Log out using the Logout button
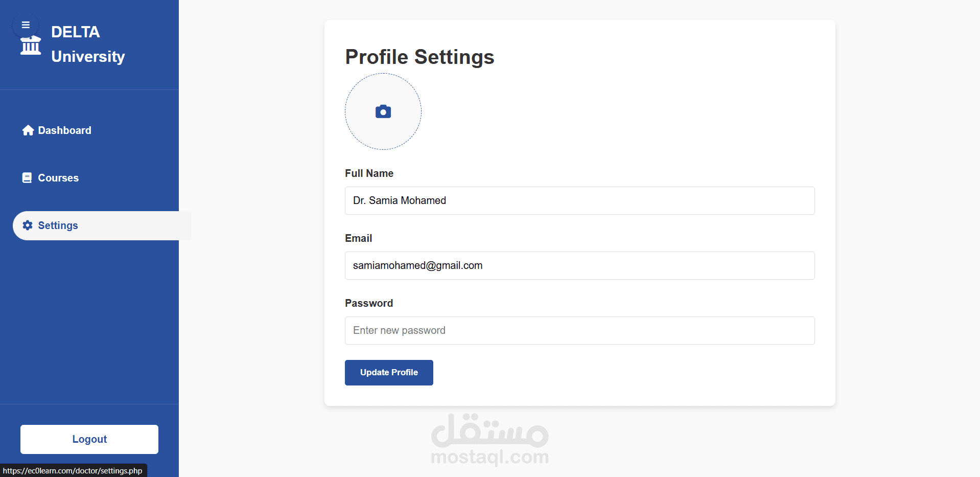 click(89, 439)
